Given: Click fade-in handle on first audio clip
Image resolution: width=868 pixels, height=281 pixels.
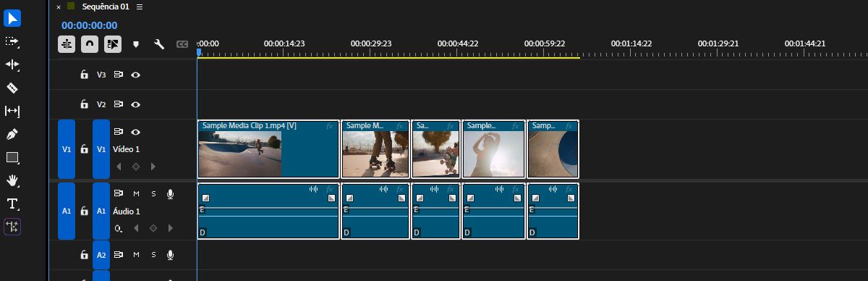Looking at the screenshot, I should [205, 198].
